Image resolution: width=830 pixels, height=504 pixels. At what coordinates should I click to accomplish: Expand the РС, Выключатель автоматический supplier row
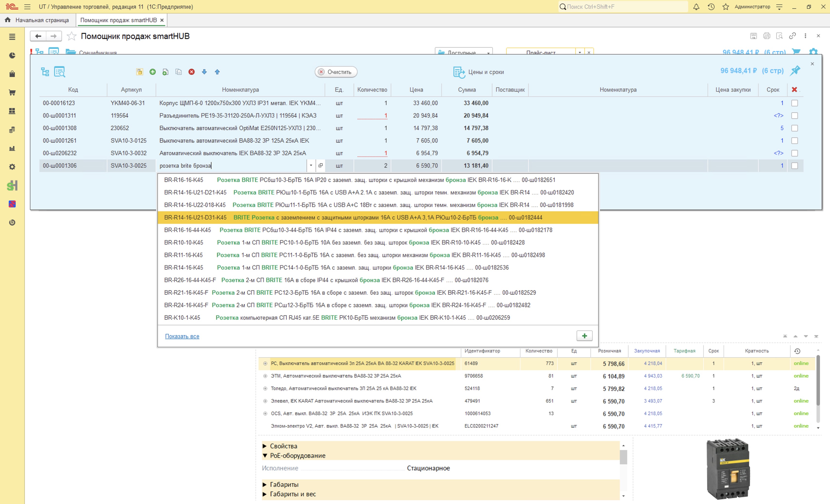click(x=265, y=364)
